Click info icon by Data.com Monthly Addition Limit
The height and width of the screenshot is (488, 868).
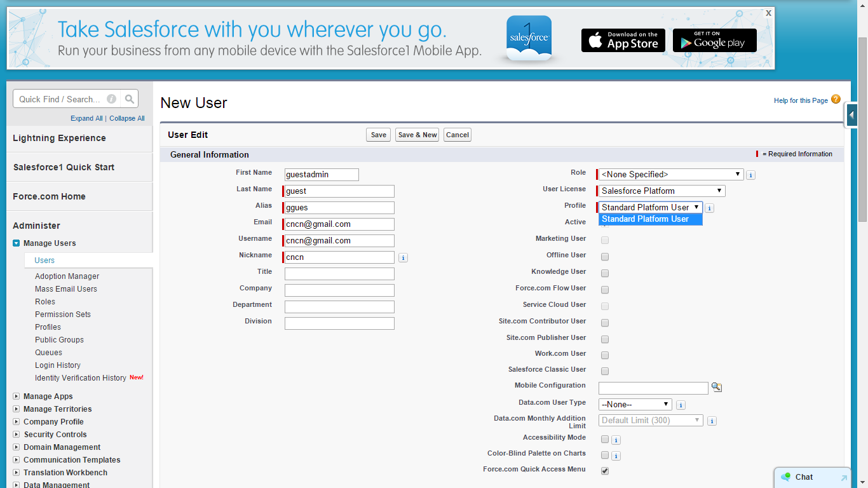[x=712, y=421]
